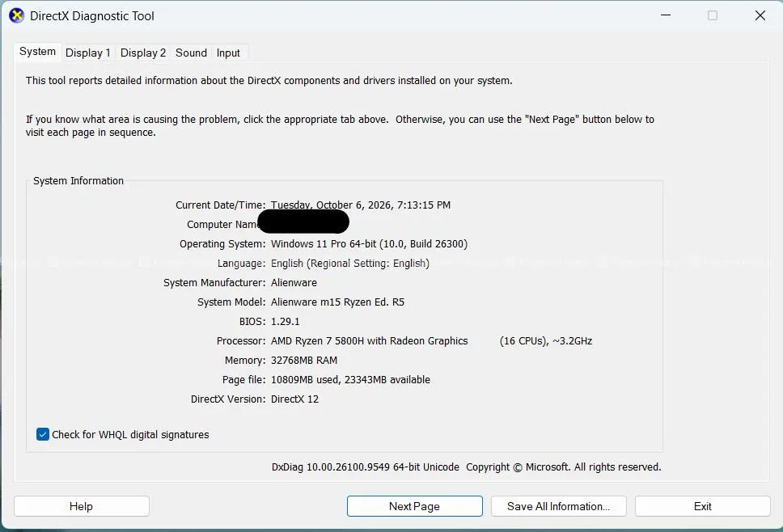The width and height of the screenshot is (783, 532).
Task: Click the Processor: label
Action: coord(241,341)
